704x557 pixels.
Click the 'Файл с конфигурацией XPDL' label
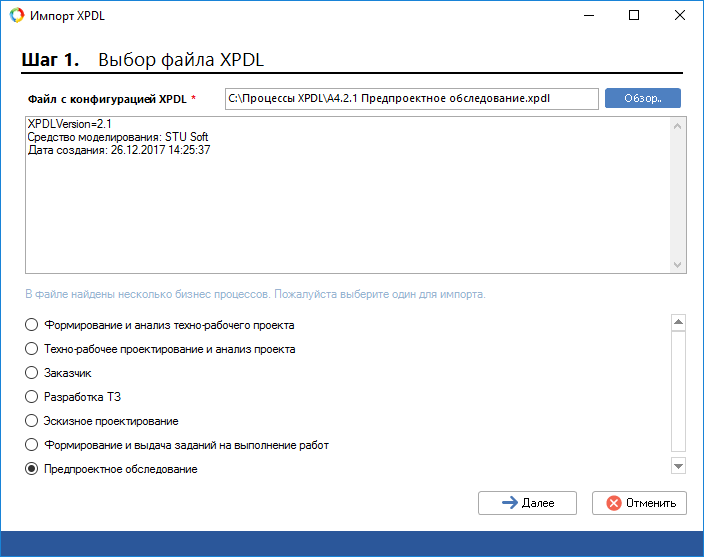click(107, 99)
